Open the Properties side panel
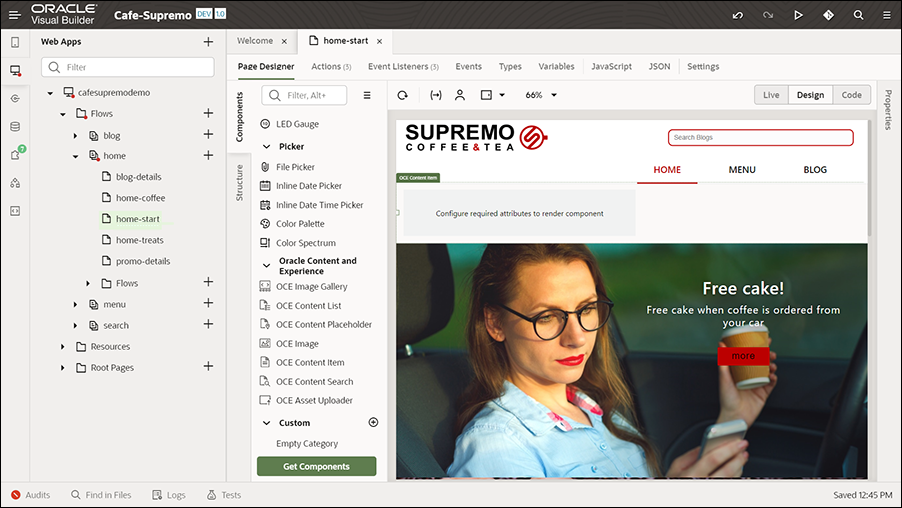This screenshot has height=508, width=902. 888,109
